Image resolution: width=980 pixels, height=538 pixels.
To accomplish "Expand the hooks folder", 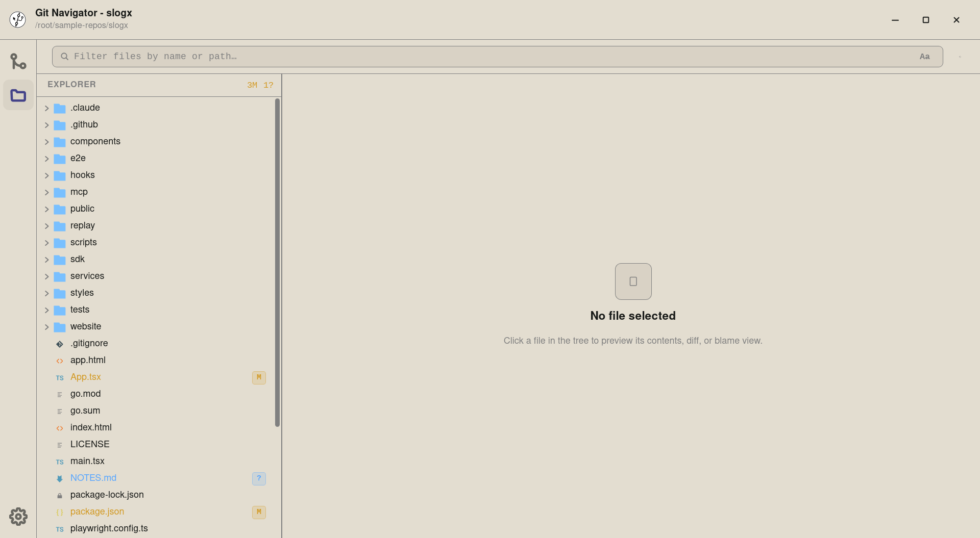I will click(46, 175).
